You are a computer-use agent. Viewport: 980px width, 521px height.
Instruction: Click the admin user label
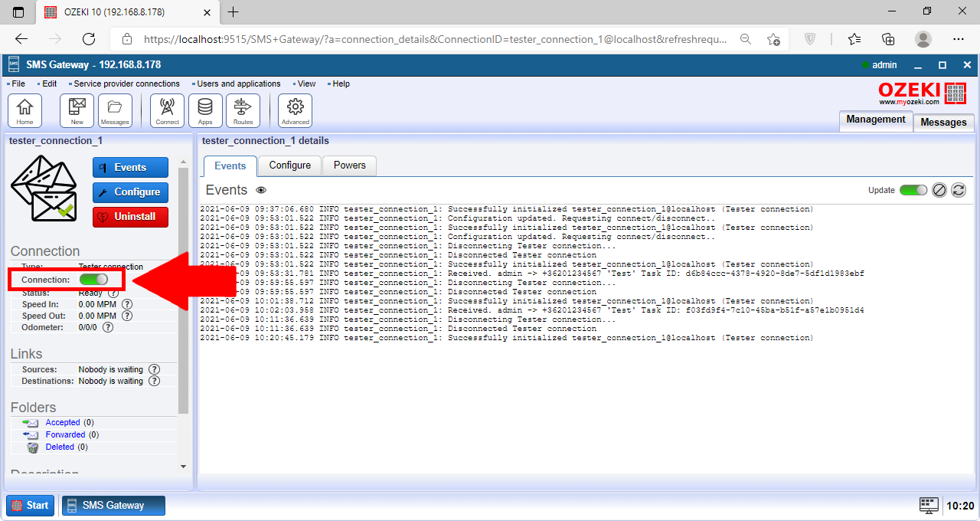884,65
